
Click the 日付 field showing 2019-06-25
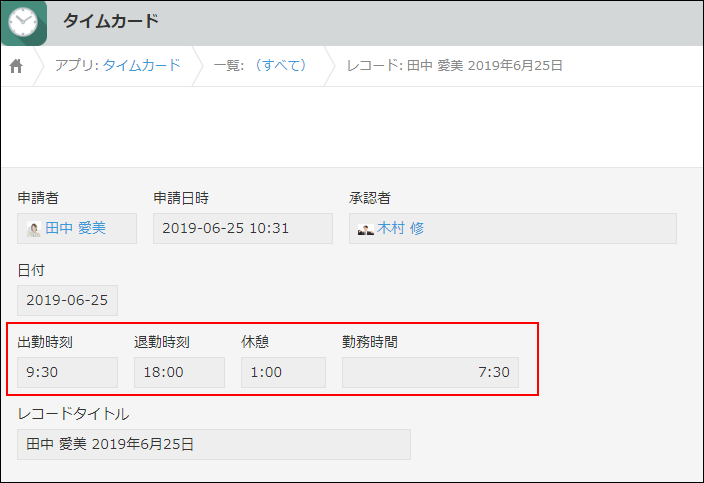67,300
